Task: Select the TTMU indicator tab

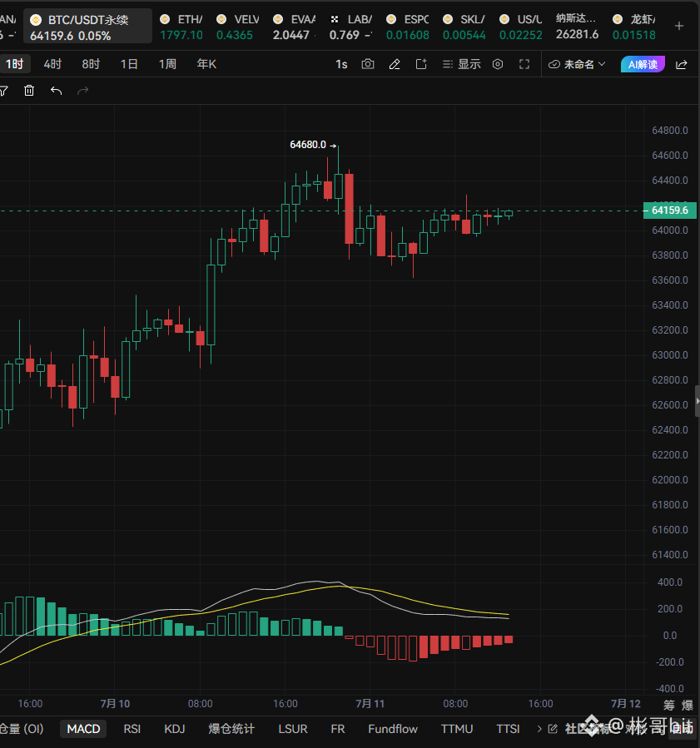Action: [x=457, y=728]
